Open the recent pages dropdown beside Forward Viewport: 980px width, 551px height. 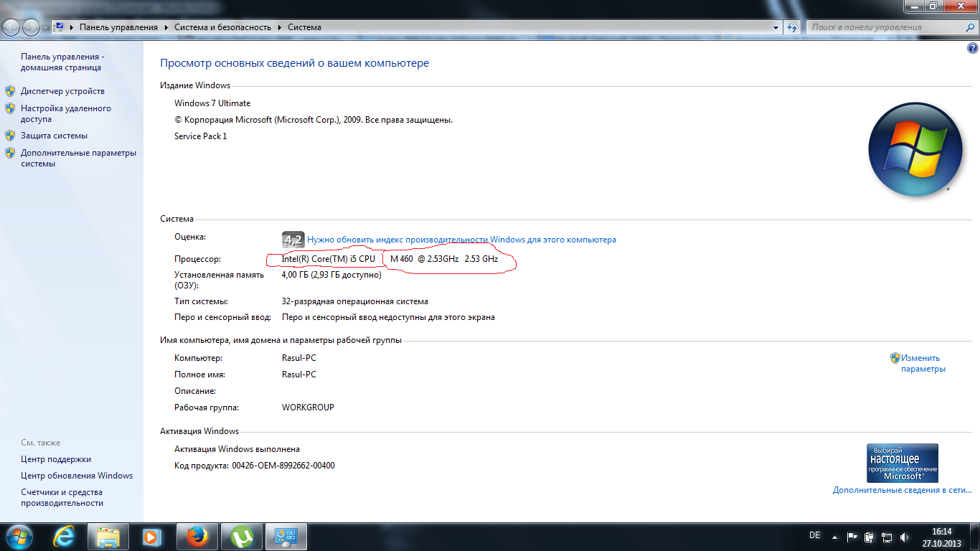point(46,28)
